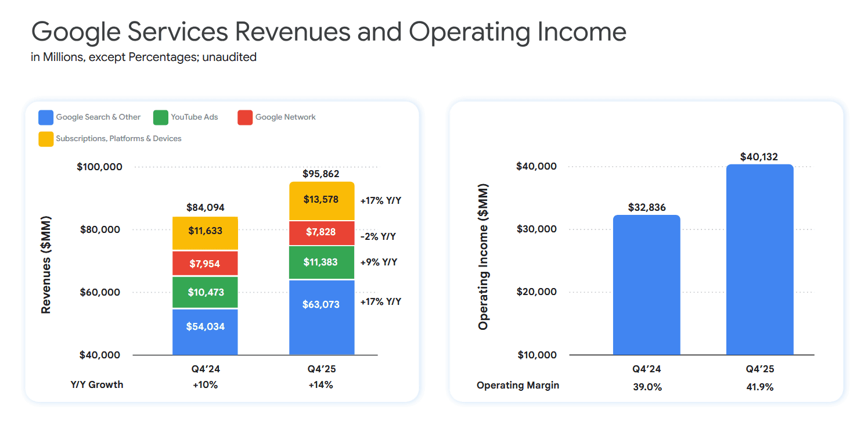Click the Q4'25 YouTube Ads $11,383 segment
This screenshot has width=868, height=435.
pyautogui.click(x=322, y=263)
